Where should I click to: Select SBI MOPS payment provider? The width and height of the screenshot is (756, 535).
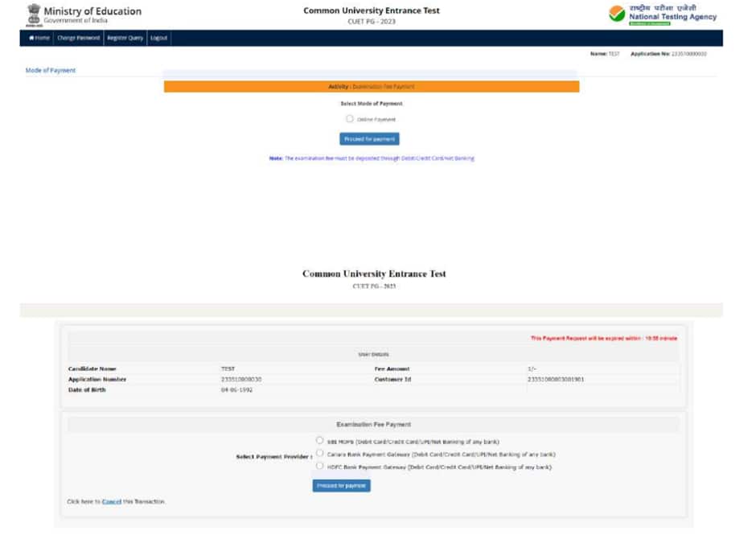click(x=318, y=441)
